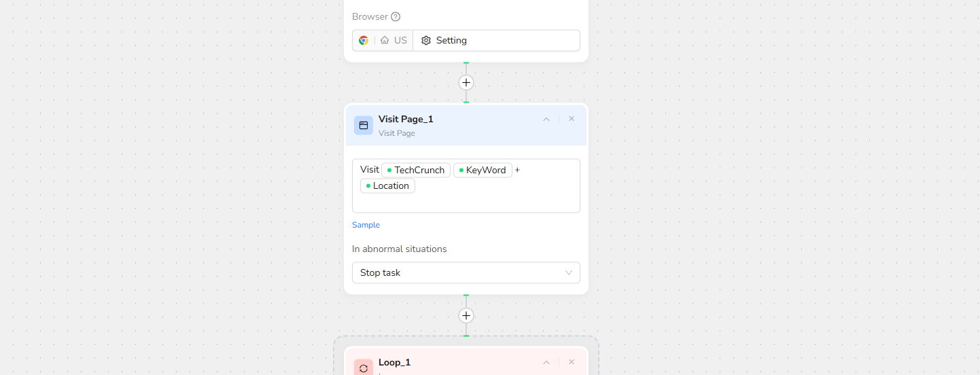Open the browser Setting gear
Image resolution: width=980 pixels, height=375 pixels.
426,41
